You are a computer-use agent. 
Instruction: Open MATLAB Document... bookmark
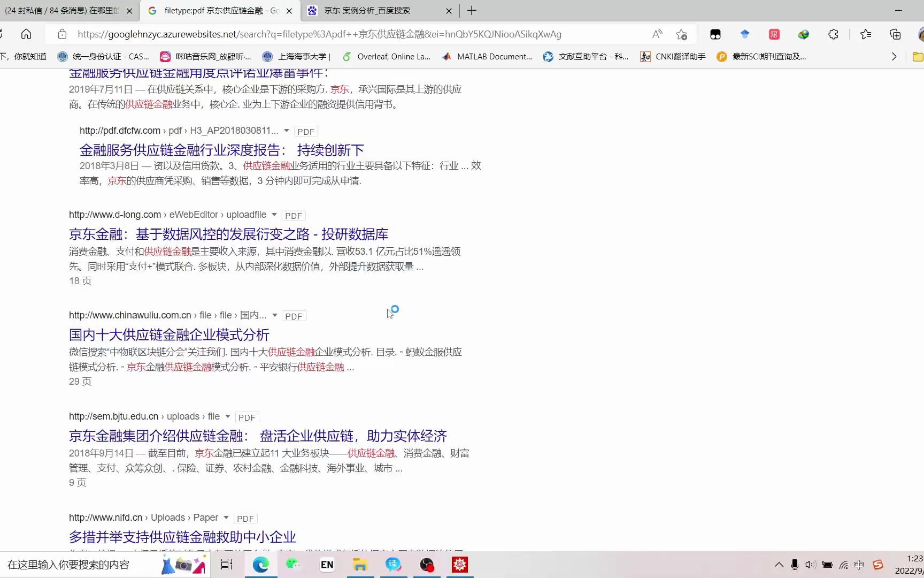[487, 57]
